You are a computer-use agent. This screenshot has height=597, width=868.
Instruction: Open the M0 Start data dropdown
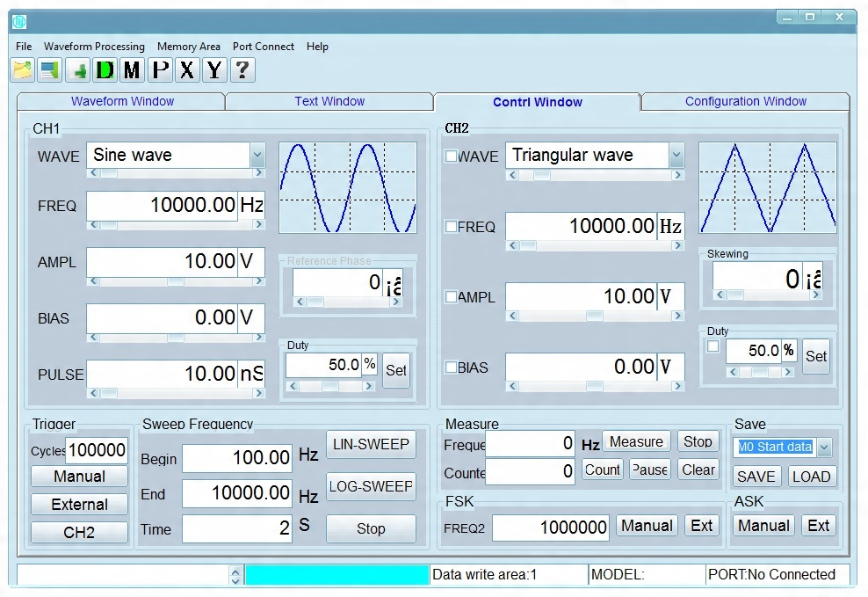(824, 448)
